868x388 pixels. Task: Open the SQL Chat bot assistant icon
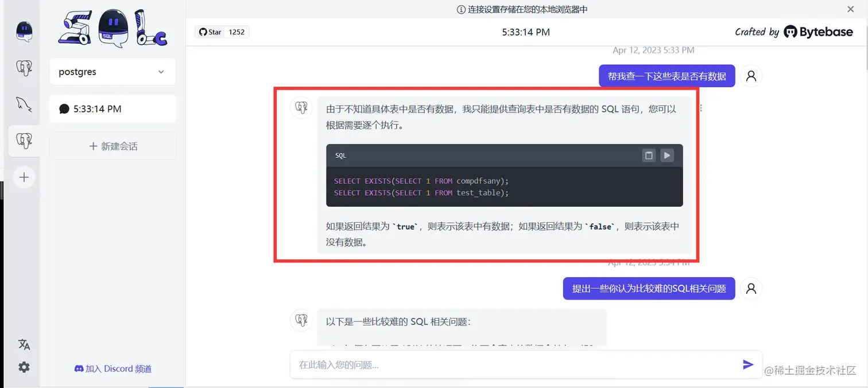click(24, 31)
